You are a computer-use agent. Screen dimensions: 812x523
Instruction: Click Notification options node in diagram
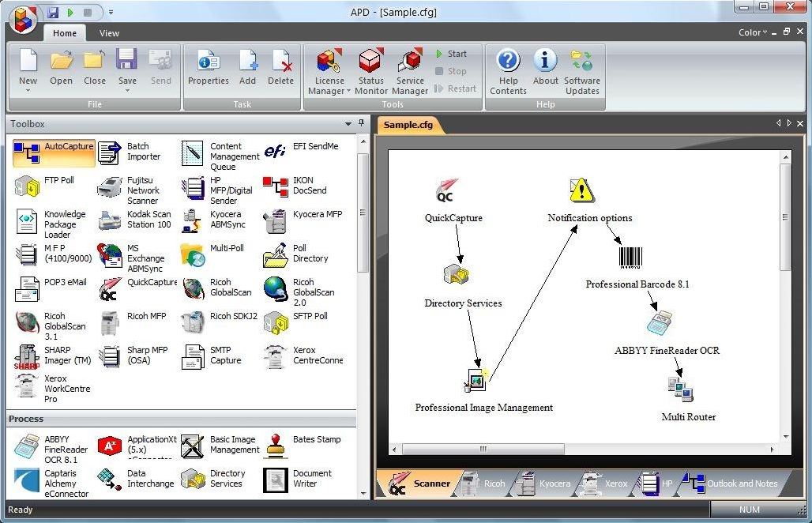click(581, 190)
